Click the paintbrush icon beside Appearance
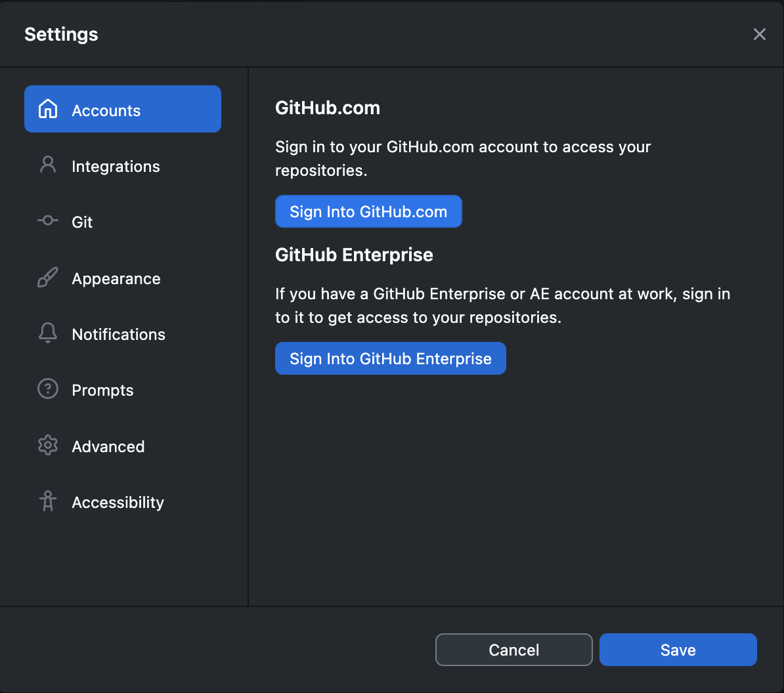The width and height of the screenshot is (784, 693). (x=48, y=277)
